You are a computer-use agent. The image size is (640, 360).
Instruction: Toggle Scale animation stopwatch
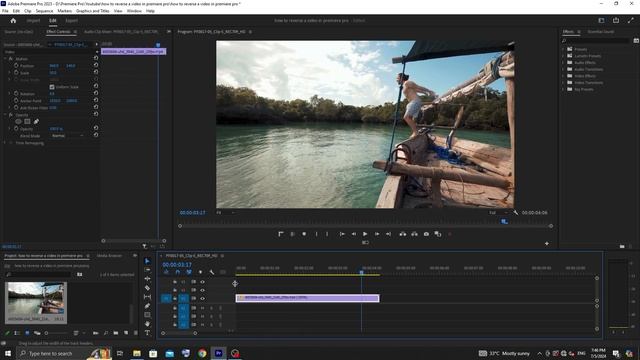[16, 73]
